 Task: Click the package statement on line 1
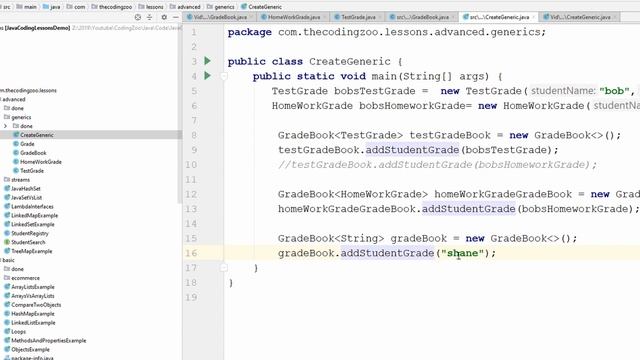click(387, 32)
